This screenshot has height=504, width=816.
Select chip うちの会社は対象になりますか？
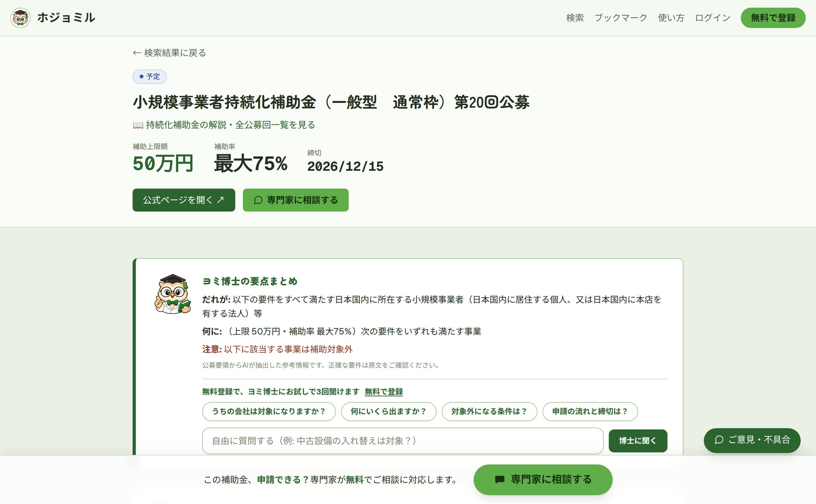(269, 411)
